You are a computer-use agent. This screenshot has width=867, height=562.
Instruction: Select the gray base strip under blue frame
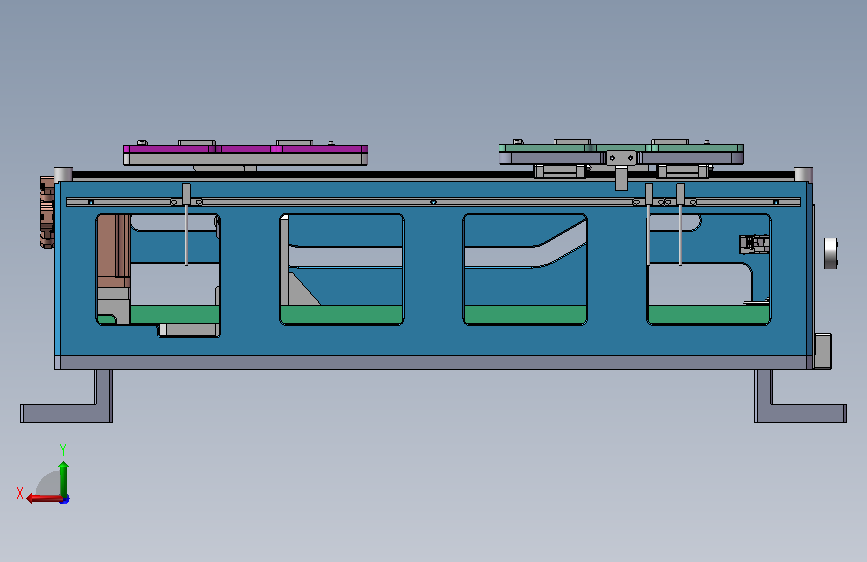(432, 363)
